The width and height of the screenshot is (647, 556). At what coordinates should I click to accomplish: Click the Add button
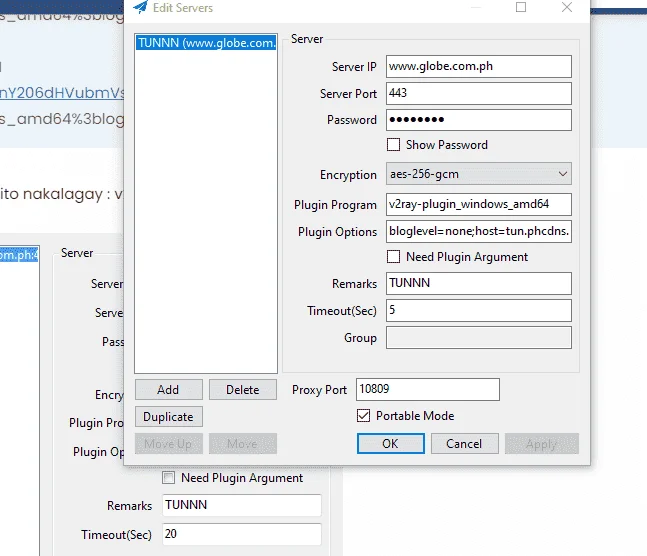click(x=168, y=390)
